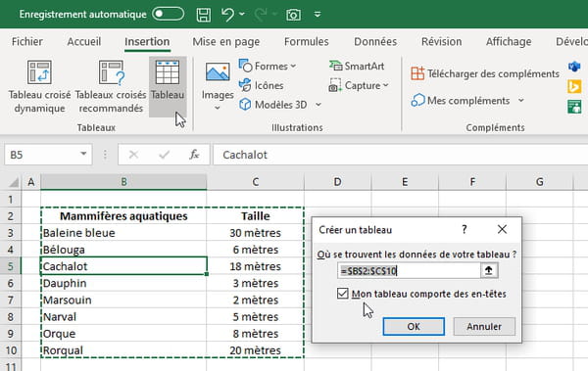The image size is (588, 371).
Task: Click the table range input field
Action: click(x=409, y=270)
